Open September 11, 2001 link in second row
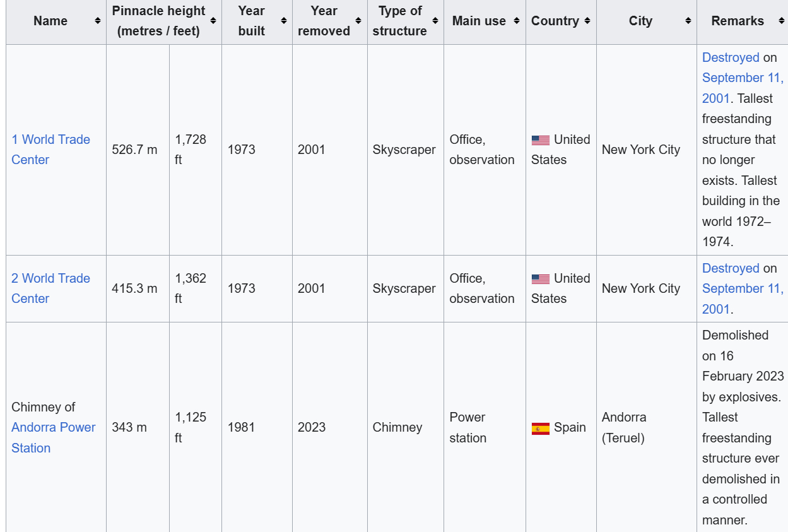This screenshot has width=788, height=532. [x=742, y=289]
